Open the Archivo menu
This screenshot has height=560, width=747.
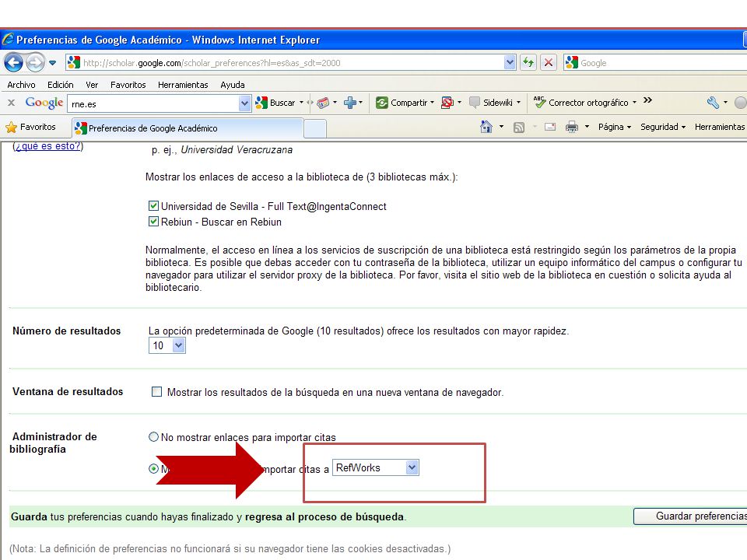pyautogui.click(x=21, y=85)
